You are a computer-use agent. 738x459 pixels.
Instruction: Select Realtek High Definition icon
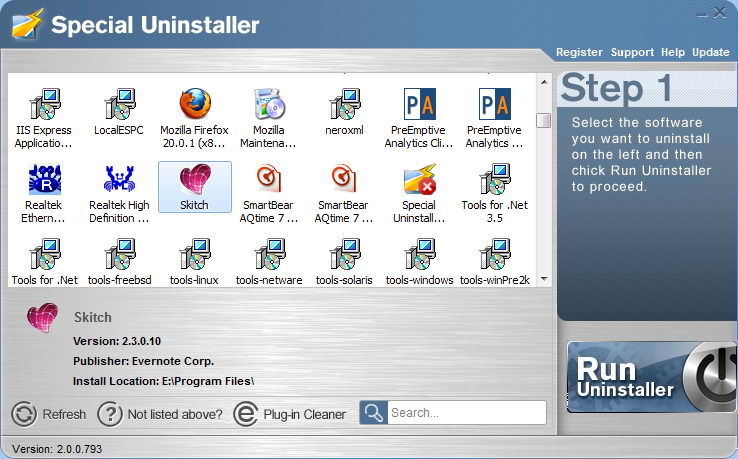tap(119, 179)
